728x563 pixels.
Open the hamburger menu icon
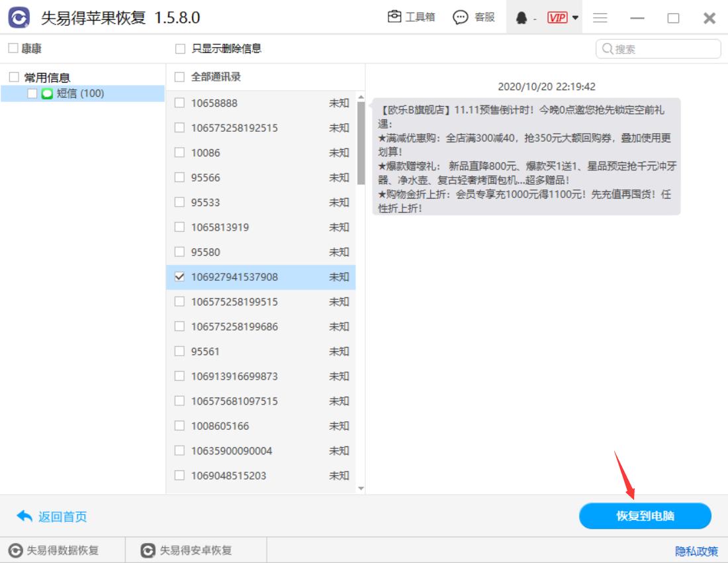[600, 17]
